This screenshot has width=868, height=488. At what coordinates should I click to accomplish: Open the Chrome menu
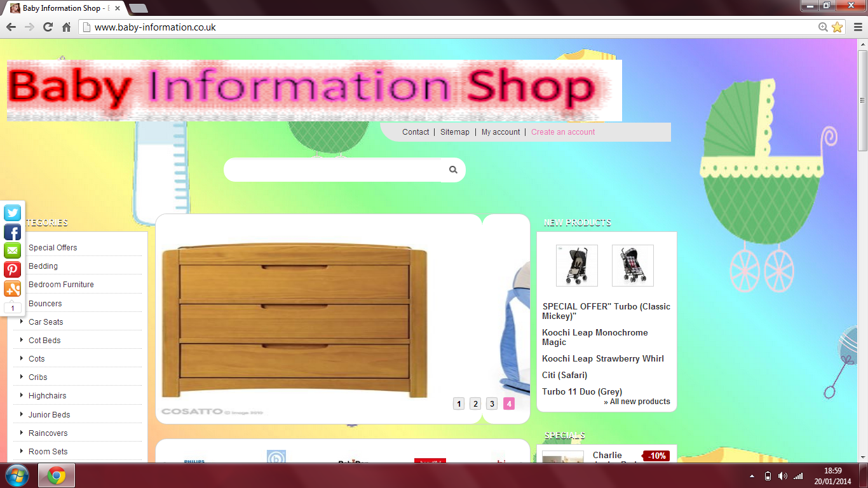[858, 27]
